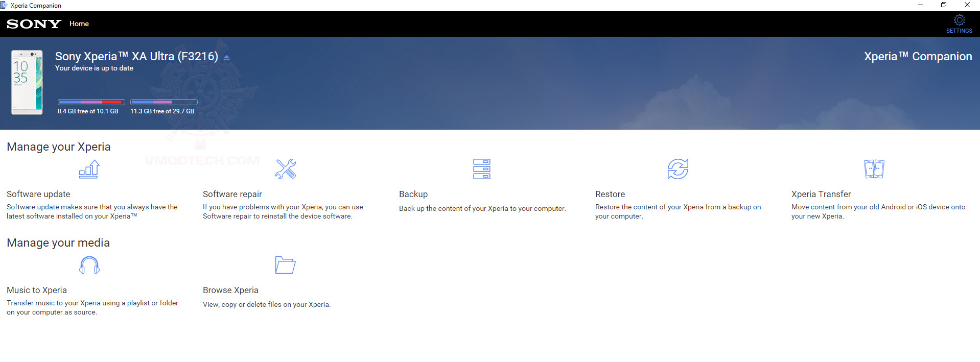
Task: Select the Backup server icon
Action: click(482, 169)
